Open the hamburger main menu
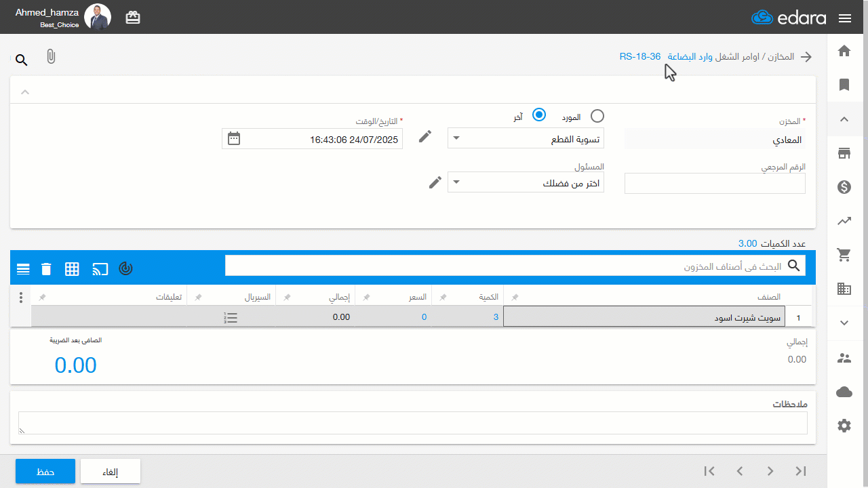 tap(845, 18)
